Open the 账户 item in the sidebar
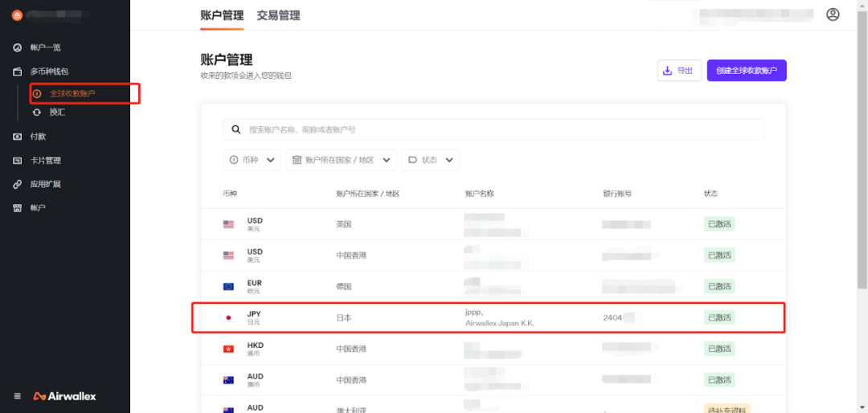Viewport: 868px width, 413px height. point(38,208)
